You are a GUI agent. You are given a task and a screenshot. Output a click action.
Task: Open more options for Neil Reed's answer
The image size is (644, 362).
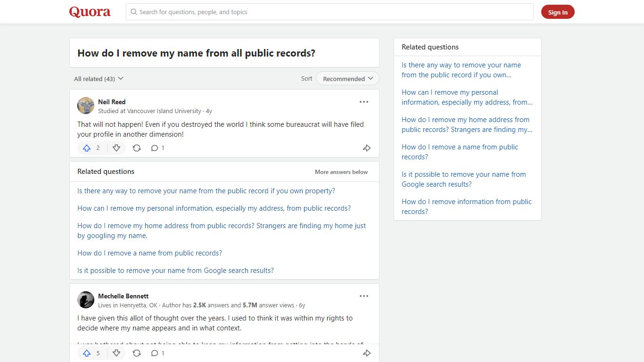click(x=364, y=102)
